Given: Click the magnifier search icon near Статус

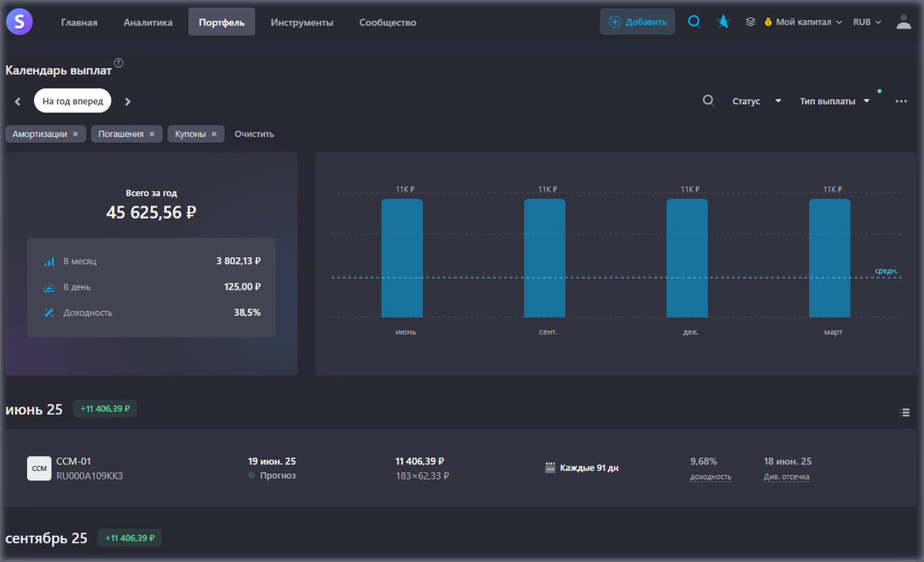Looking at the screenshot, I should click(708, 101).
